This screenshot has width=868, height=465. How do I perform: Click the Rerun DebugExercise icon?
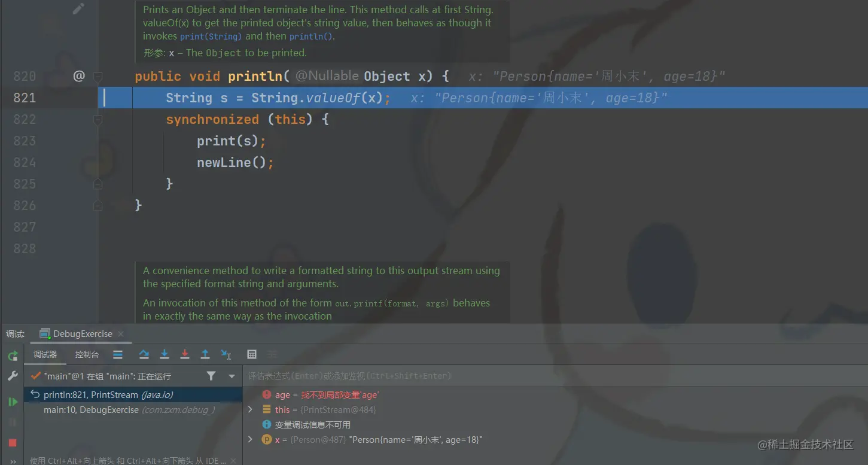coord(13,356)
